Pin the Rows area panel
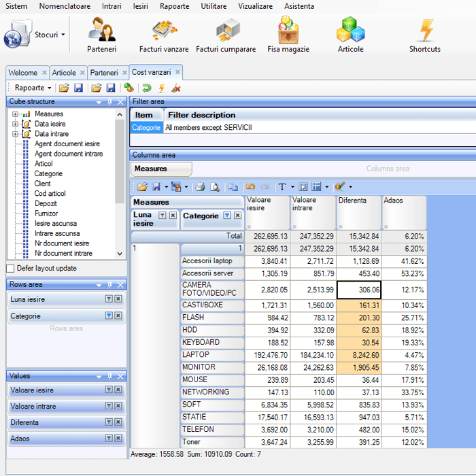Image resolution: width=476 pixels, height=476 pixels. coord(110,285)
